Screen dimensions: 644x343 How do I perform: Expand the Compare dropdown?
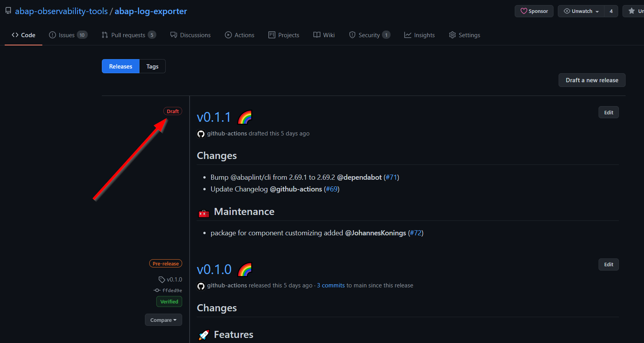coord(163,320)
